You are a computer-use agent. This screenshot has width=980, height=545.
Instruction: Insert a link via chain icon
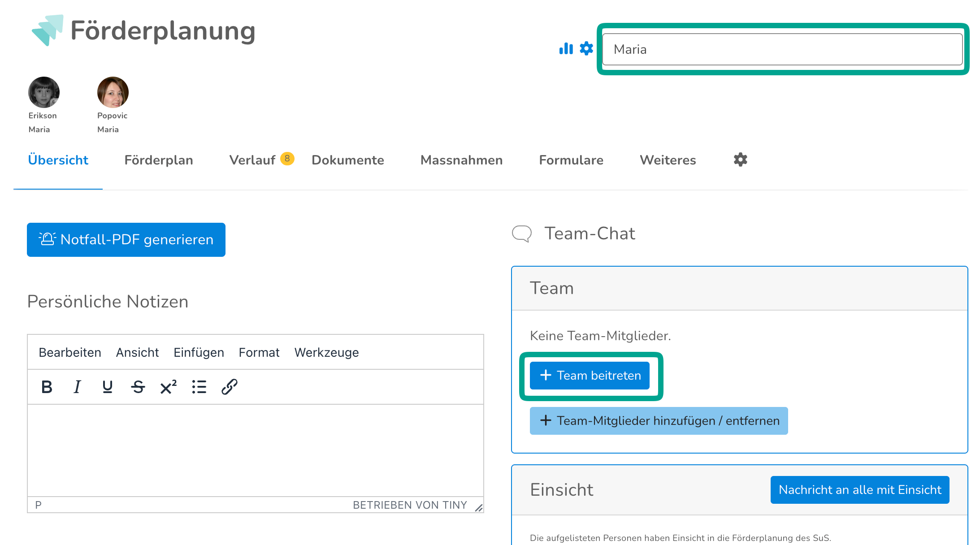point(229,387)
